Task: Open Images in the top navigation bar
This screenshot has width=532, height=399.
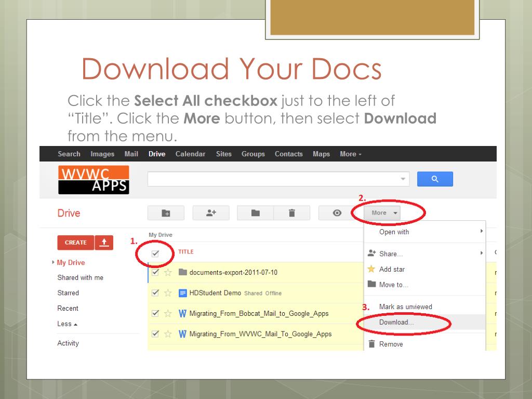Action: [x=102, y=154]
